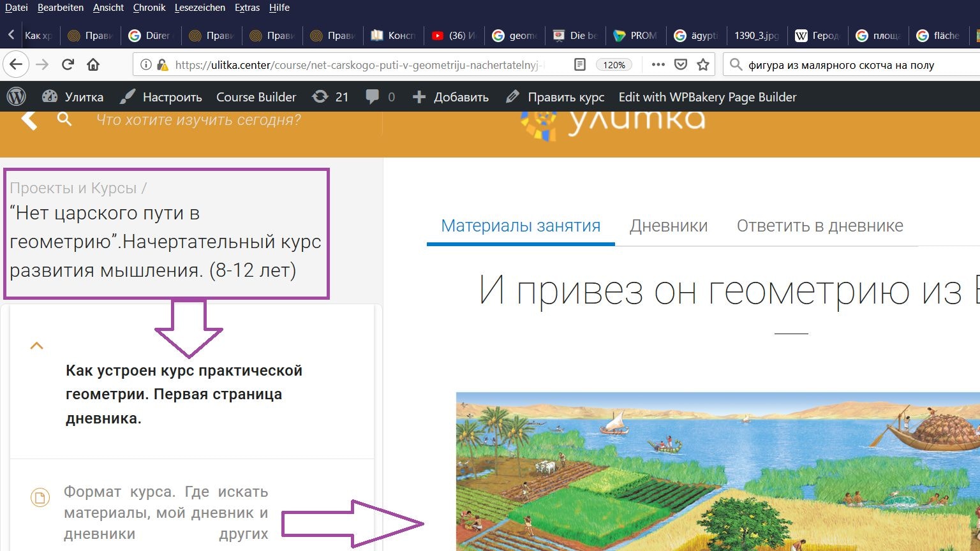
Task: Reset the 120% zoom indicator
Action: point(614,64)
